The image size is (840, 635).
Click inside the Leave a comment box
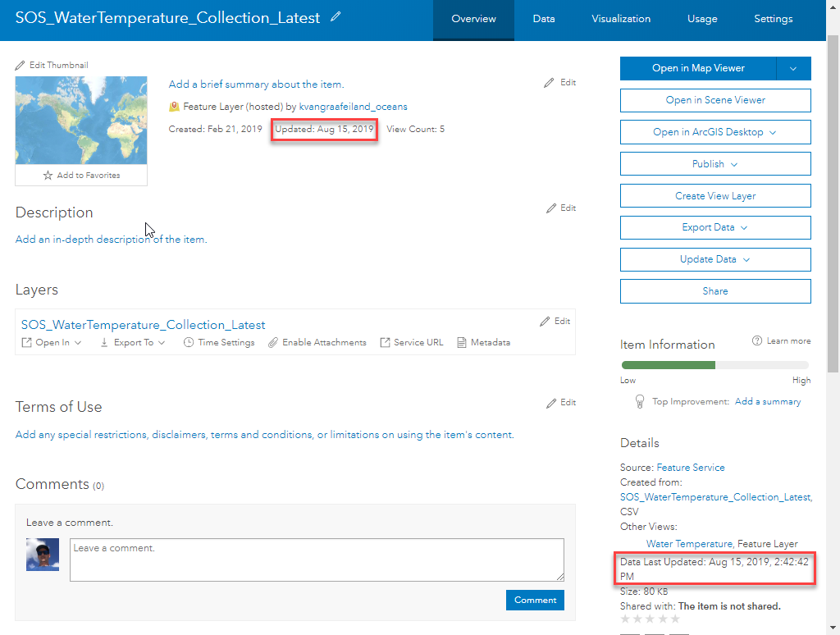317,560
